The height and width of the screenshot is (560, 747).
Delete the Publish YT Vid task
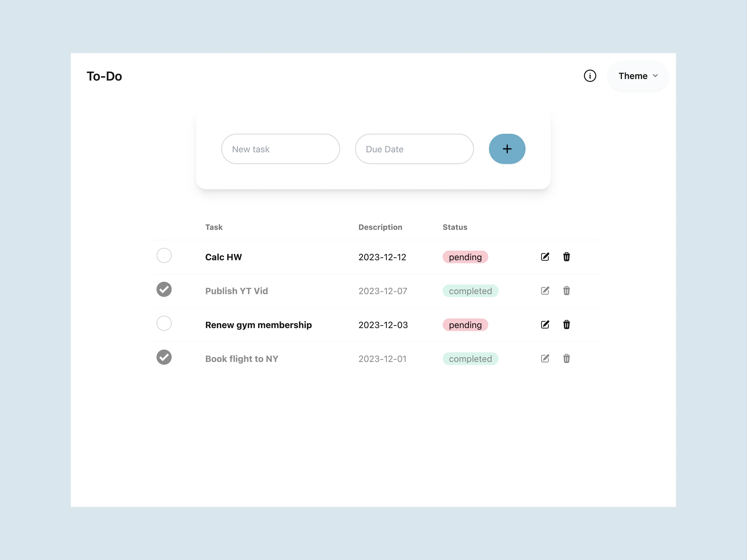tap(566, 291)
